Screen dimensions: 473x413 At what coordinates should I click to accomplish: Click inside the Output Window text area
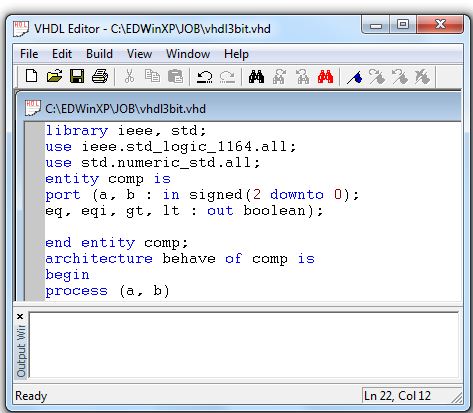click(x=244, y=345)
